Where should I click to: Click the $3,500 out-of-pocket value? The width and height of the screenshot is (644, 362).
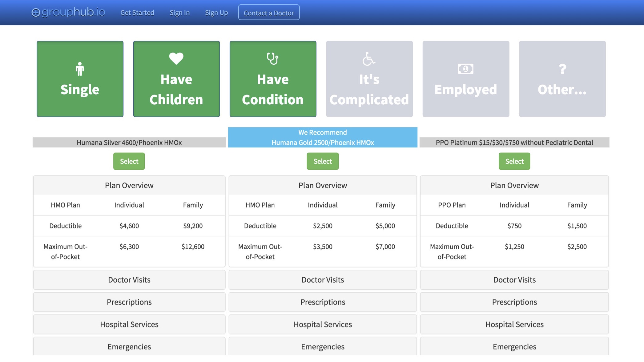[x=323, y=247]
